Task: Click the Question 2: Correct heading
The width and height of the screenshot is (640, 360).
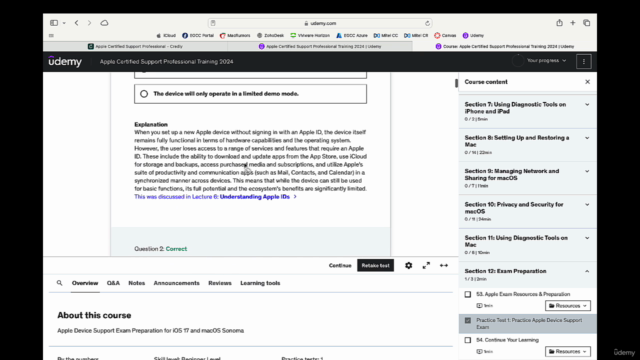Action: click(160, 249)
